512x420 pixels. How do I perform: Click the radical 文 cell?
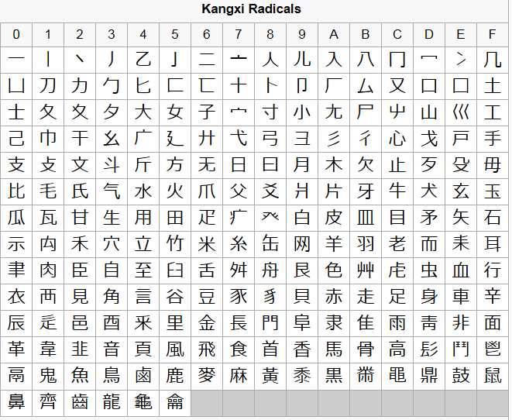(x=80, y=165)
